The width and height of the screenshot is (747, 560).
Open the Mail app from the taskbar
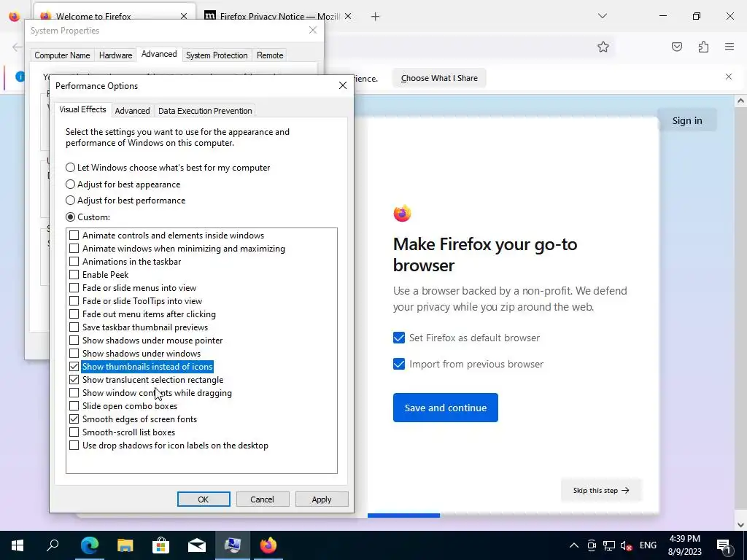tap(196, 545)
